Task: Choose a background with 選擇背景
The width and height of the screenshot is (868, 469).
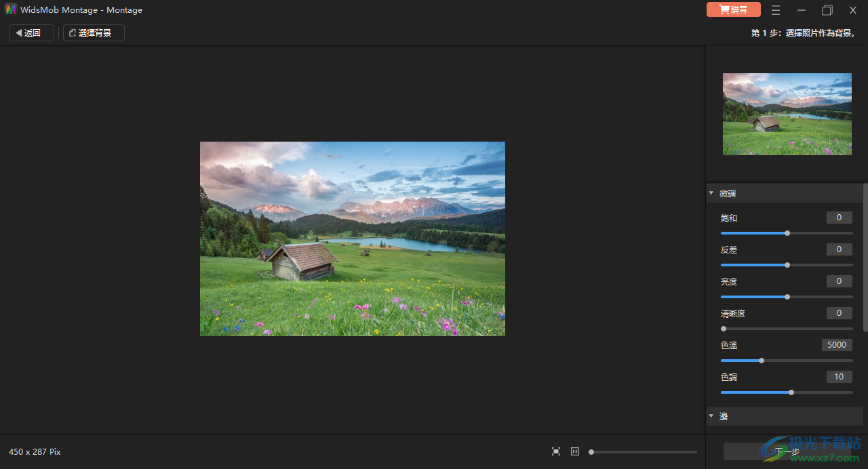Action: pyautogui.click(x=94, y=33)
